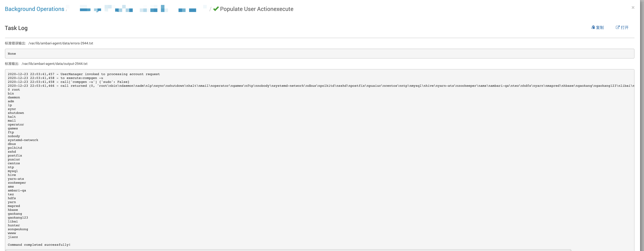Click the 'mapred' user line
This screenshot has width=644, height=251.
(x=14, y=206)
